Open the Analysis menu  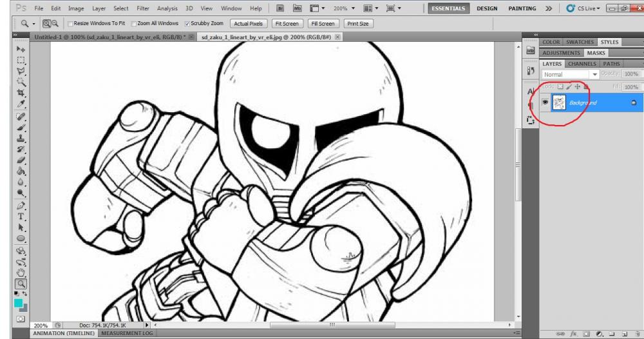(x=167, y=8)
